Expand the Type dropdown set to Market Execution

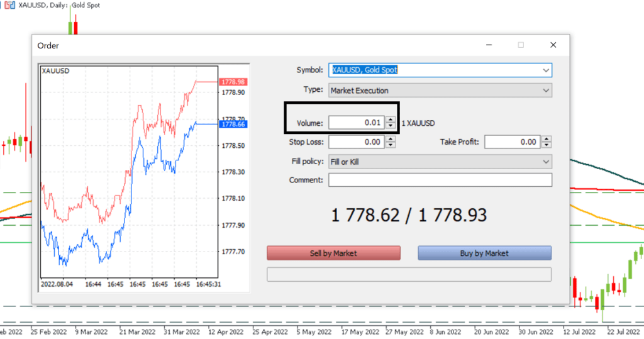[440, 91]
